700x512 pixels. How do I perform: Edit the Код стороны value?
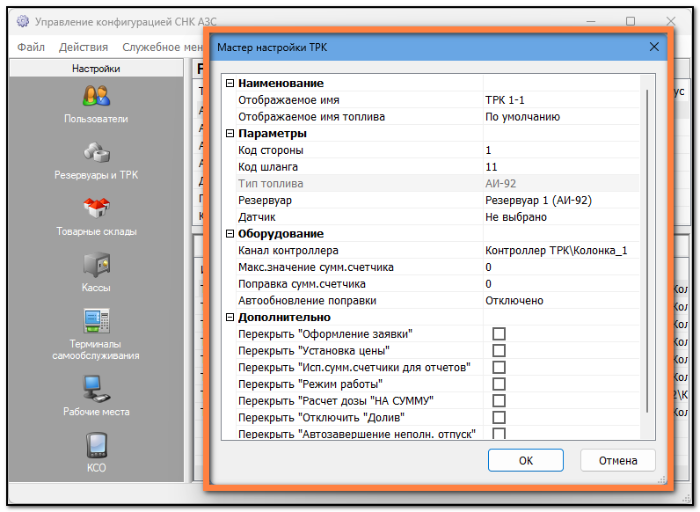pos(561,150)
